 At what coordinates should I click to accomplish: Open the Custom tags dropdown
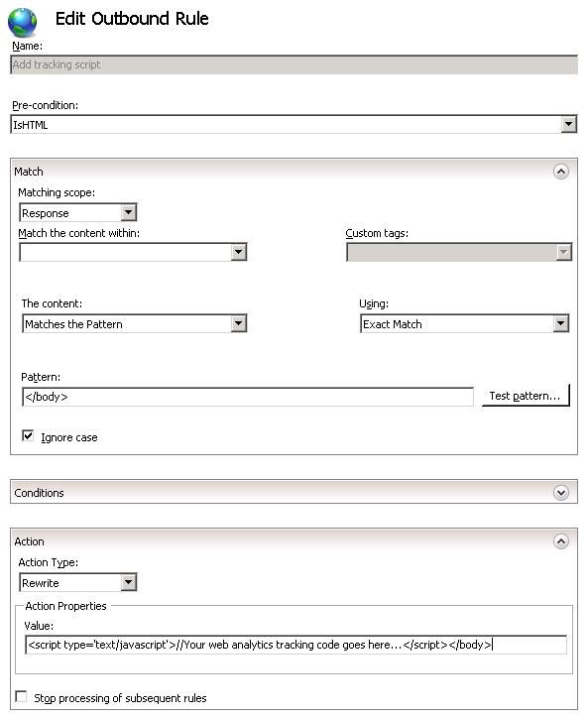459,252
